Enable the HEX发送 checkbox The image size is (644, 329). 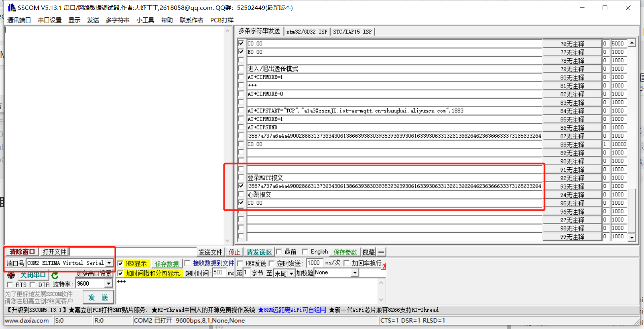click(x=240, y=264)
